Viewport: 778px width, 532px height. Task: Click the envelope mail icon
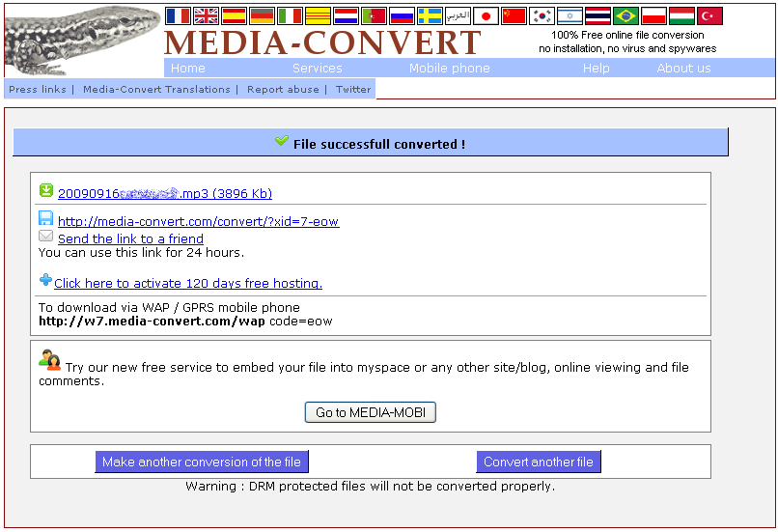[x=45, y=236]
